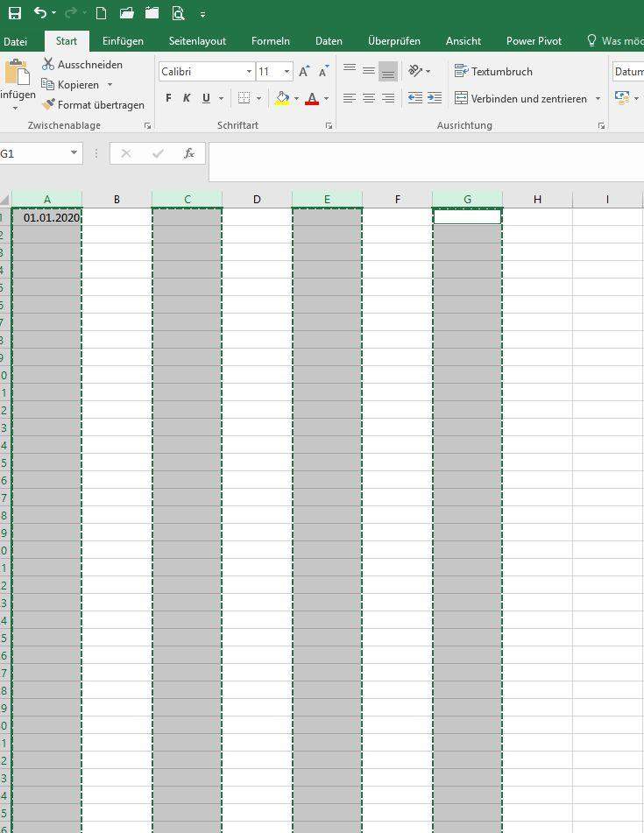The image size is (644, 833).
Task: Toggle bold formatting (F)
Action: (169, 98)
